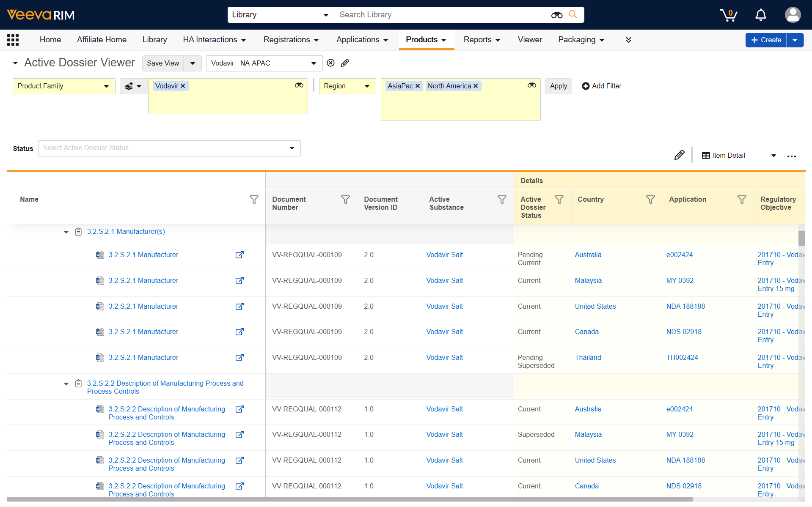Go to the Viewer tab
This screenshot has height=507, width=812.
[x=530, y=40]
